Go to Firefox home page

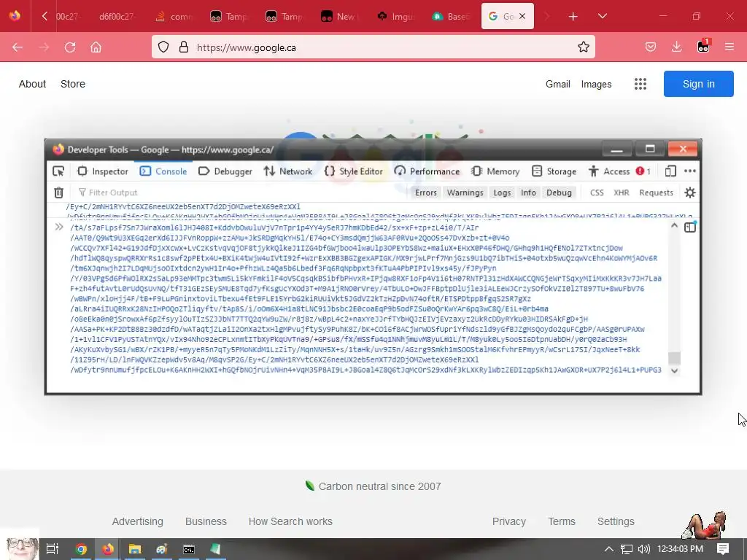click(96, 47)
